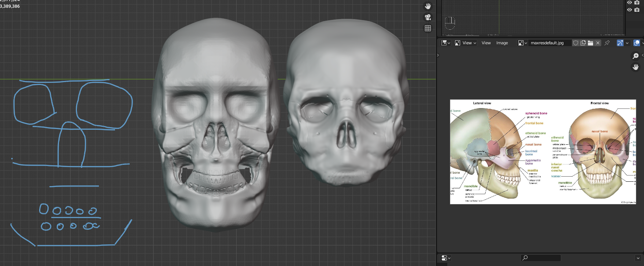Switch perspective/orthographic with the grid icon
This screenshot has height=266, width=644.
(x=428, y=28)
